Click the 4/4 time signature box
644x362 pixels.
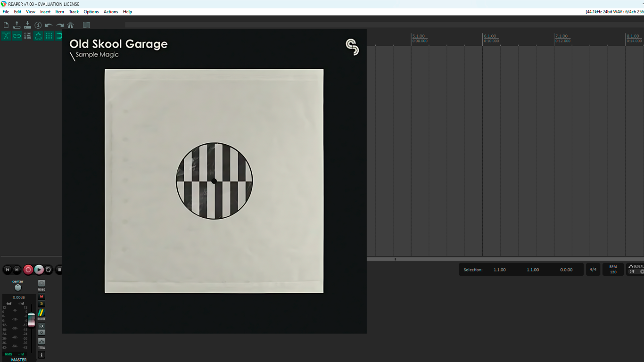[593, 270]
